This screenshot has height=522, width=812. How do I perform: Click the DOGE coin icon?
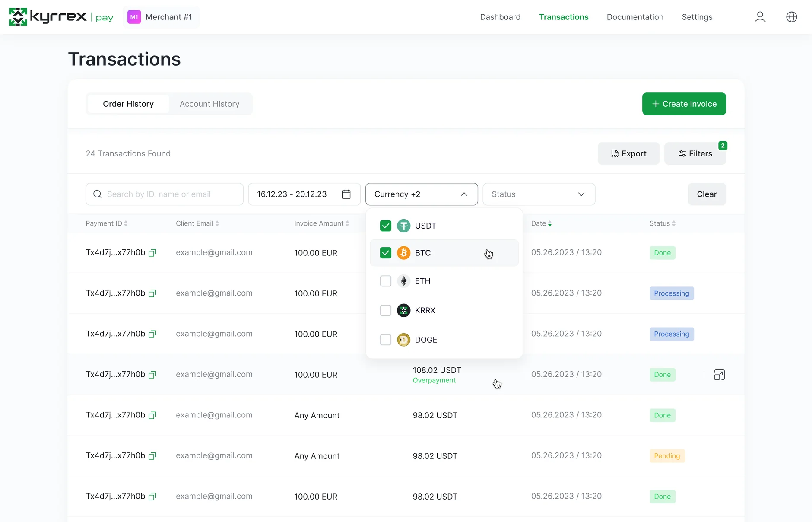[403, 340]
